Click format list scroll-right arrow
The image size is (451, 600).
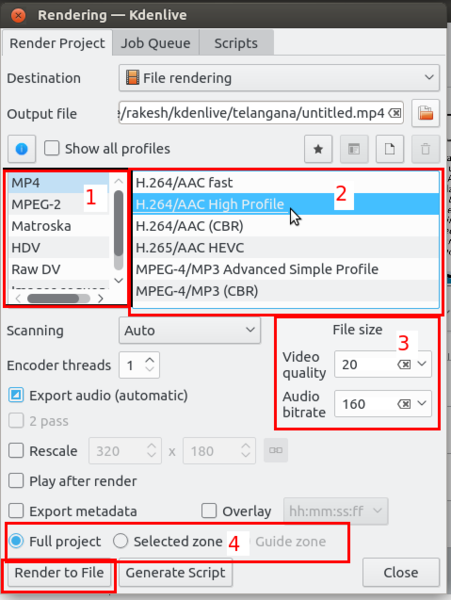[x=101, y=298]
